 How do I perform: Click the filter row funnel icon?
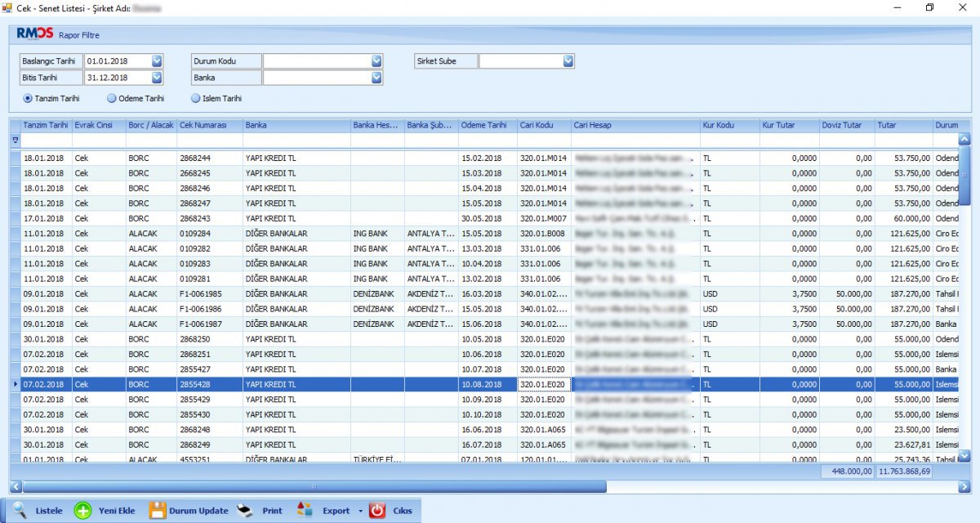point(14,141)
